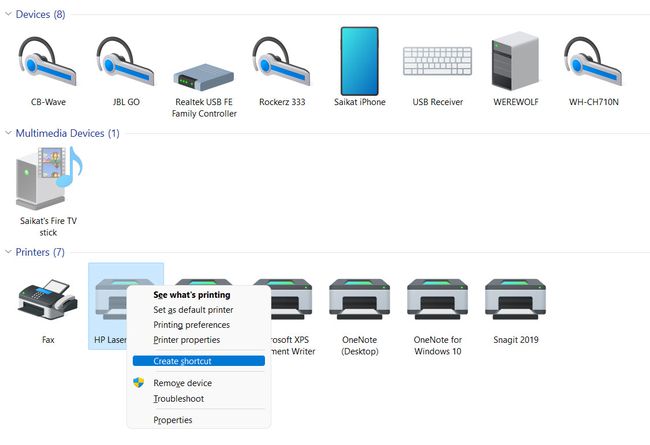Open the Saikat iPhone device icon
This screenshot has width=650, height=445.
(359, 61)
